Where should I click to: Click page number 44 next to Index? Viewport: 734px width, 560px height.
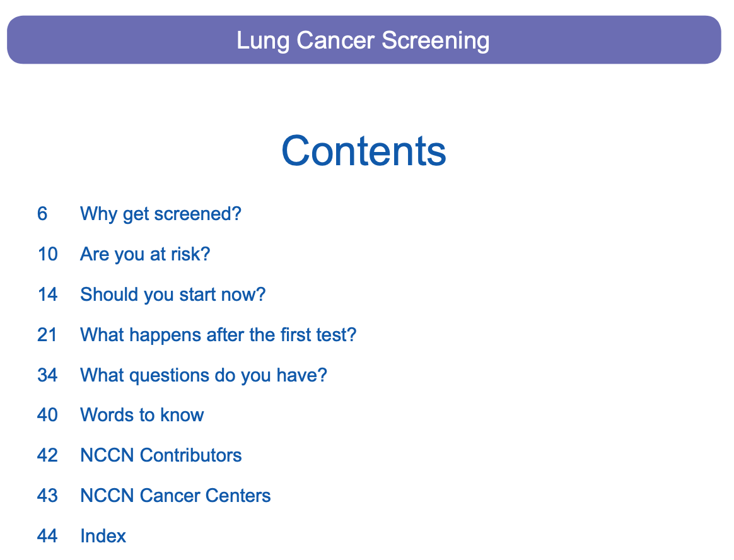click(x=47, y=536)
